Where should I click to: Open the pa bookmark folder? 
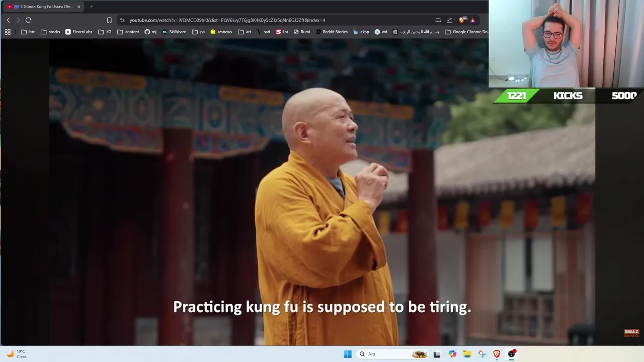pyautogui.click(x=198, y=32)
